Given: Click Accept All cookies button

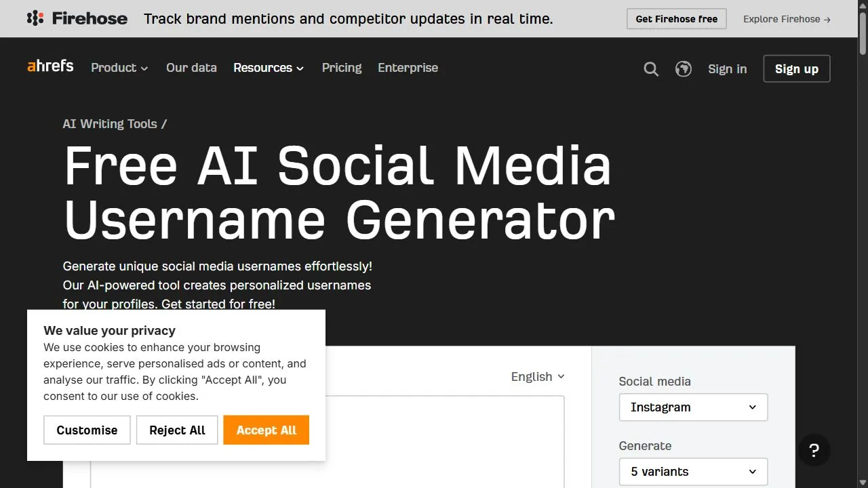Looking at the screenshot, I should 267,430.
